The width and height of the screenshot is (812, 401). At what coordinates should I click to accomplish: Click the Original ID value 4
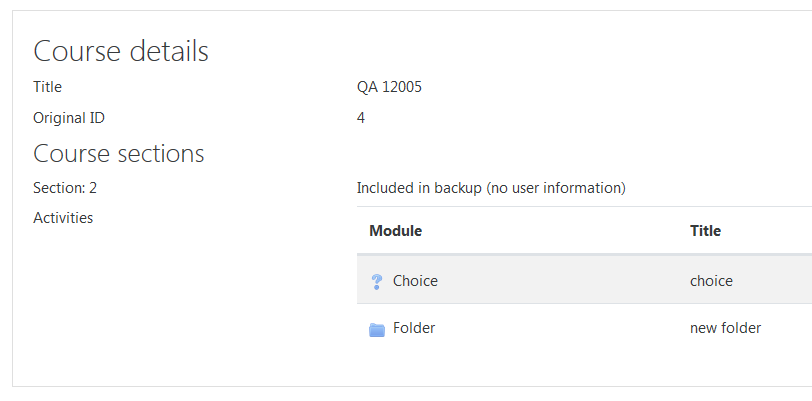pos(360,118)
